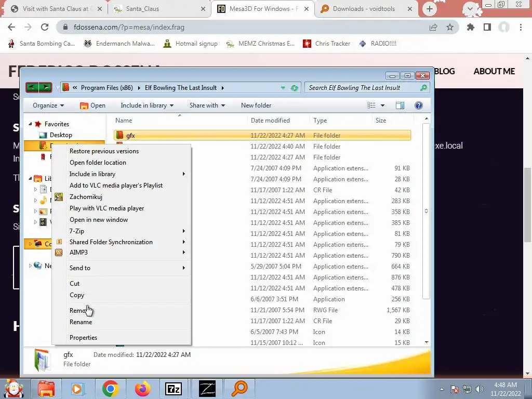Viewport: 532px width, 399px height.
Task: Open Santa Bombing Ca... bookmark
Action: coord(41,44)
